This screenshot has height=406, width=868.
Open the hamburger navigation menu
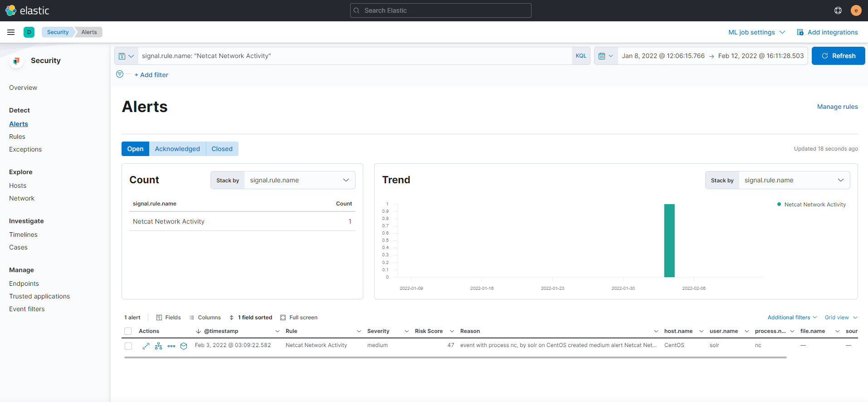click(x=11, y=32)
